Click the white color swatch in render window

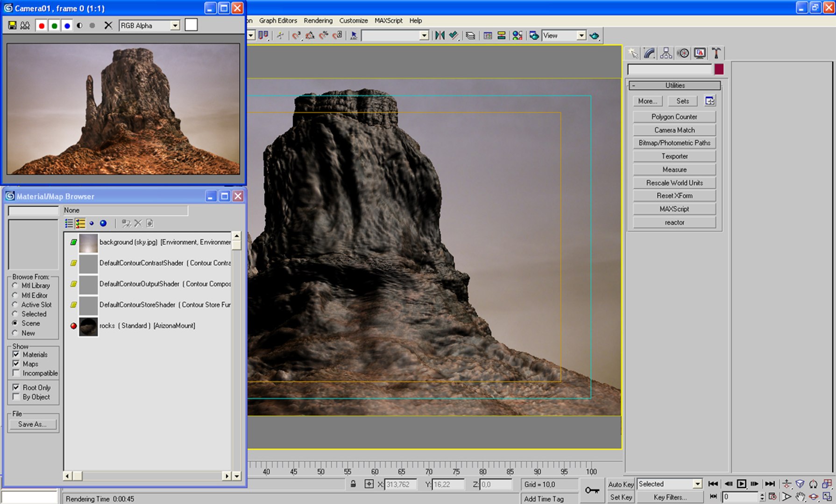(191, 25)
